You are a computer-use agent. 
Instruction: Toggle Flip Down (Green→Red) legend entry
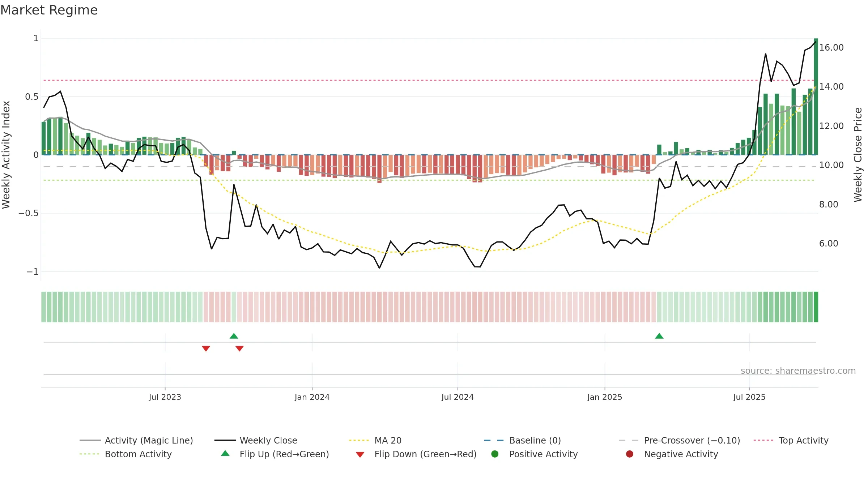(416, 454)
